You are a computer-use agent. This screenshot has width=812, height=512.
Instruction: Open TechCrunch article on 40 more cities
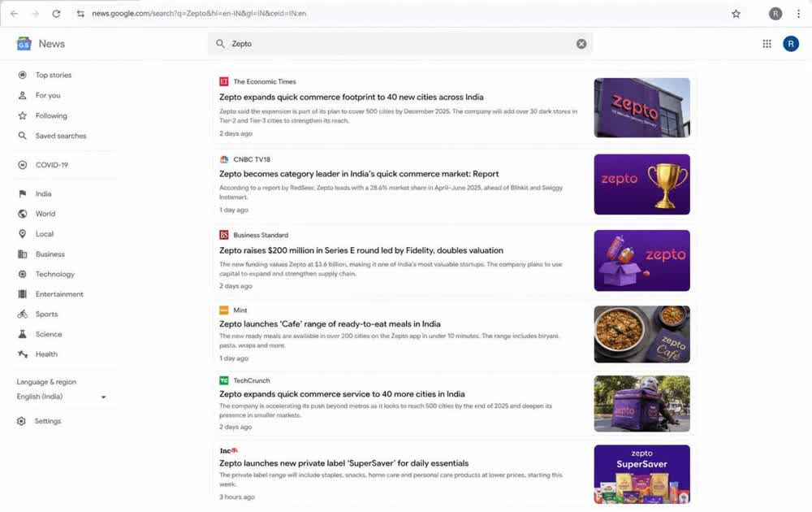[x=342, y=394]
